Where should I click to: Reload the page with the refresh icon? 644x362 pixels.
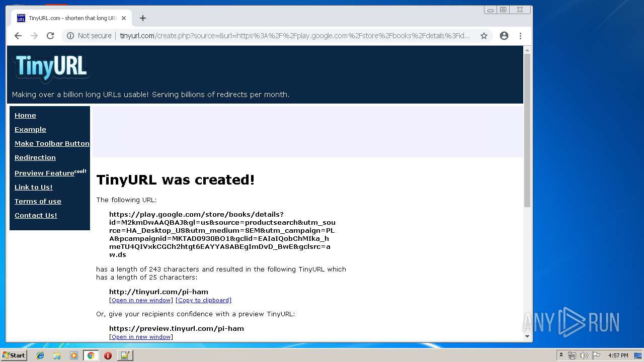click(x=50, y=36)
